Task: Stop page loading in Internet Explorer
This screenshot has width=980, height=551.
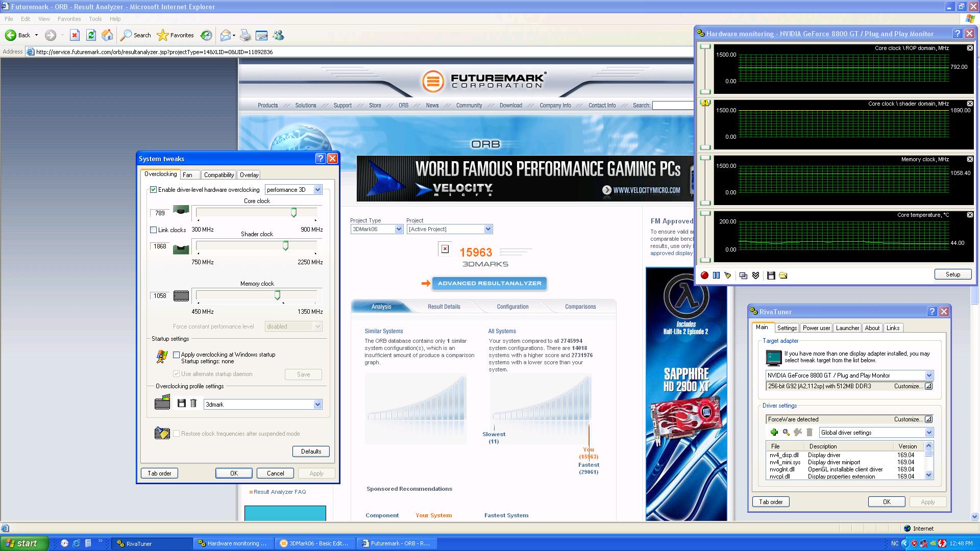Action: point(75,35)
